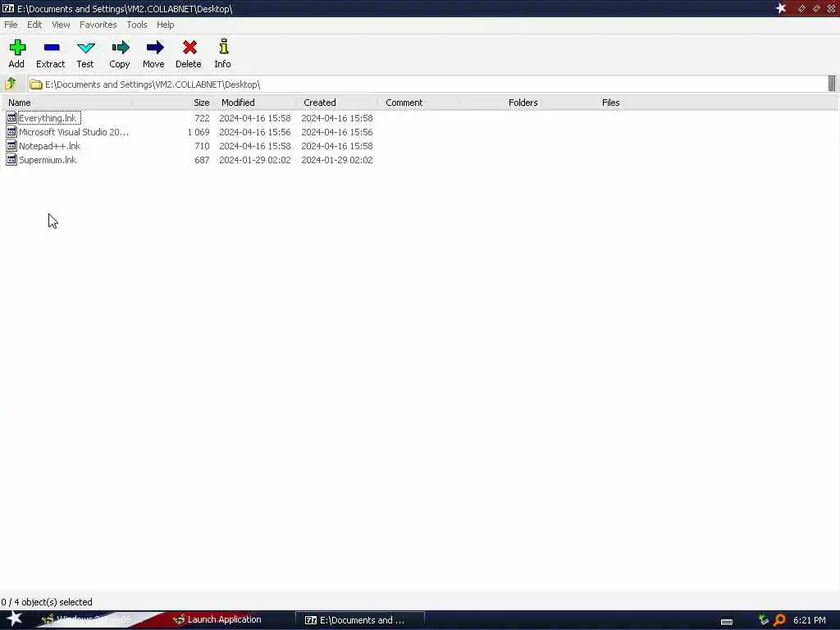Click the folder icon in address bar
Image resolution: width=840 pixels, height=630 pixels.
coord(36,84)
